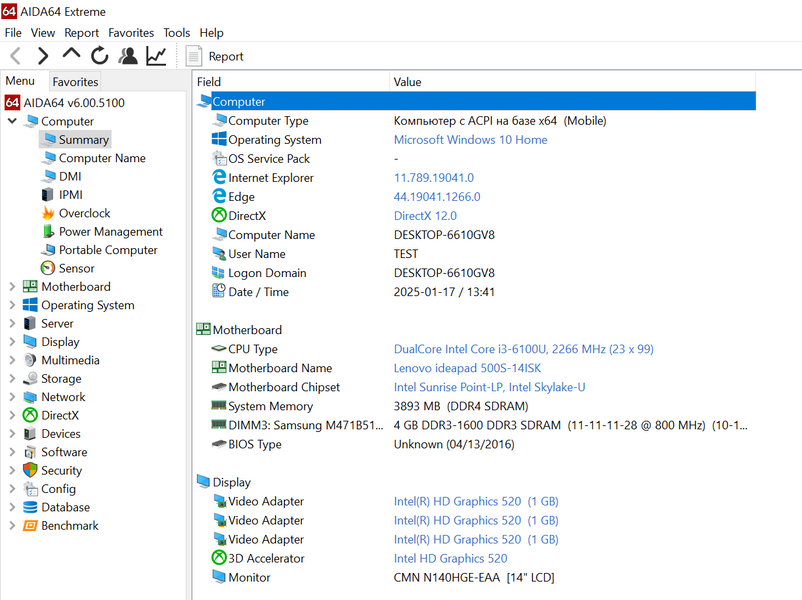802x600 pixels.
Task: Click the Software icon in the tree
Action: [x=30, y=452]
